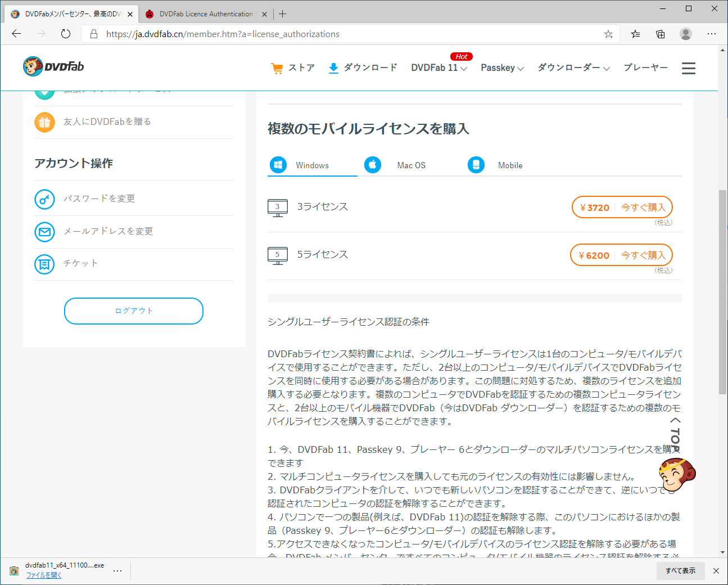Open the favorites list icon
The image size is (728, 585).
pyautogui.click(x=635, y=34)
